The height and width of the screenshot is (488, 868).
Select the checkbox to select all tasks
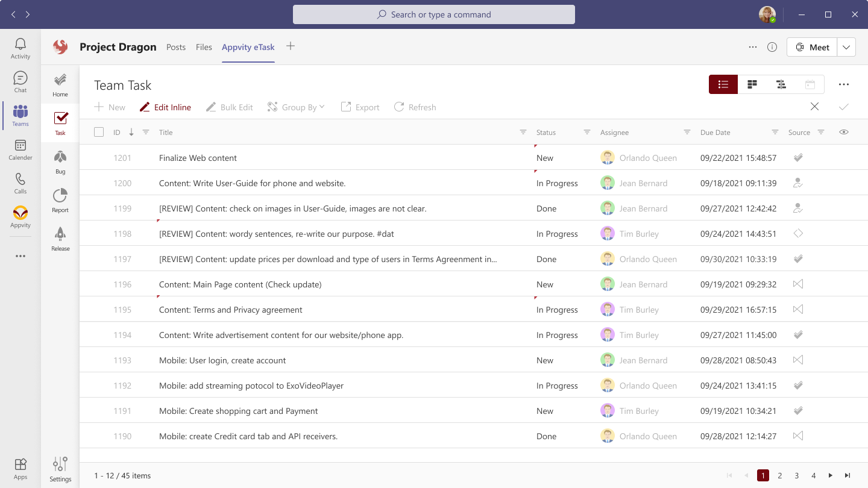tap(99, 131)
